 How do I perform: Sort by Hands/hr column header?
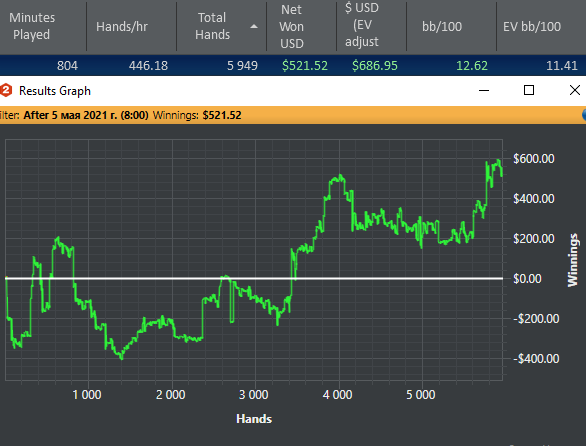pyautogui.click(x=122, y=27)
